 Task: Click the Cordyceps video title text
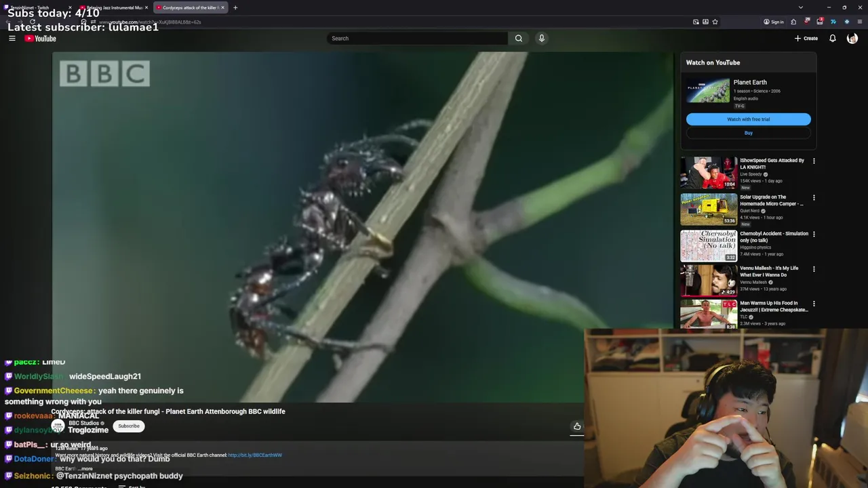(x=168, y=411)
